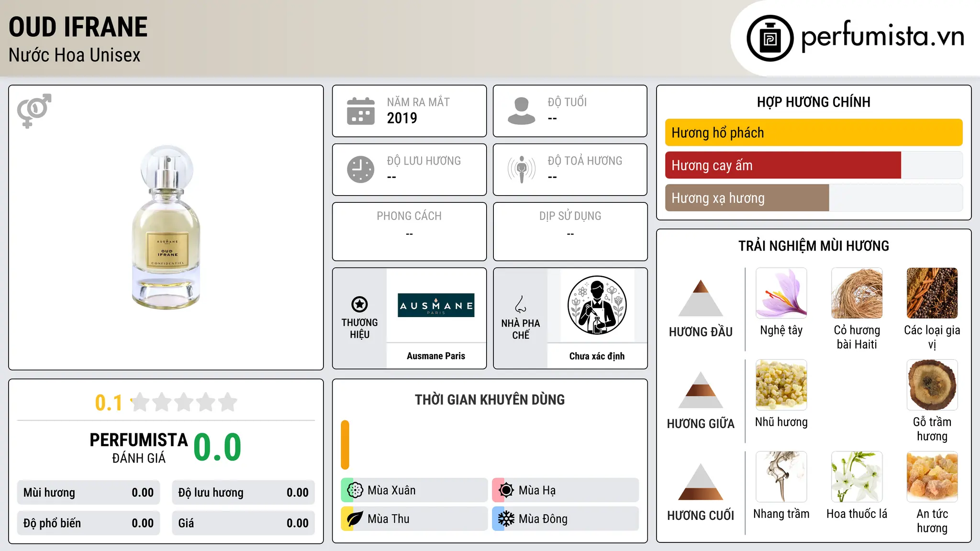Open the Ausmane Paris brand logo
The image size is (980, 551).
coord(436,305)
